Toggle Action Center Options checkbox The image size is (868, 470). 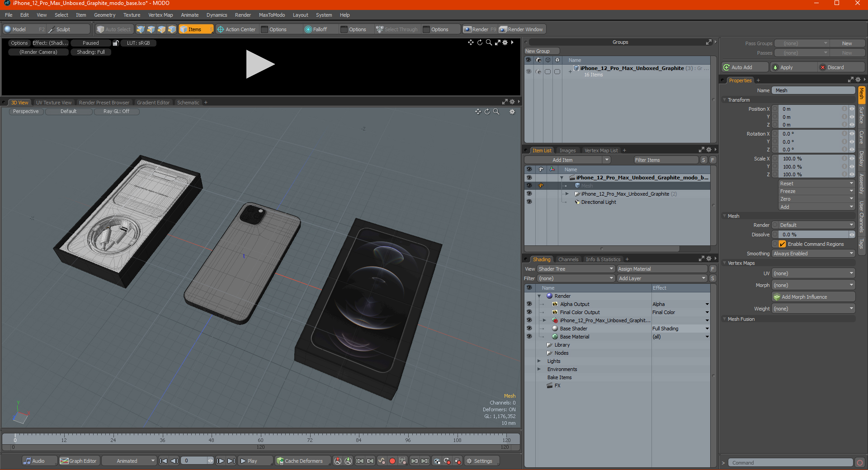pos(265,29)
